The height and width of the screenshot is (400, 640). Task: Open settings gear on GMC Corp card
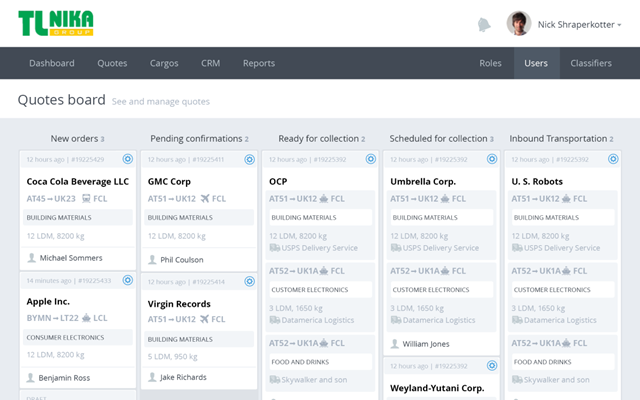click(249, 159)
